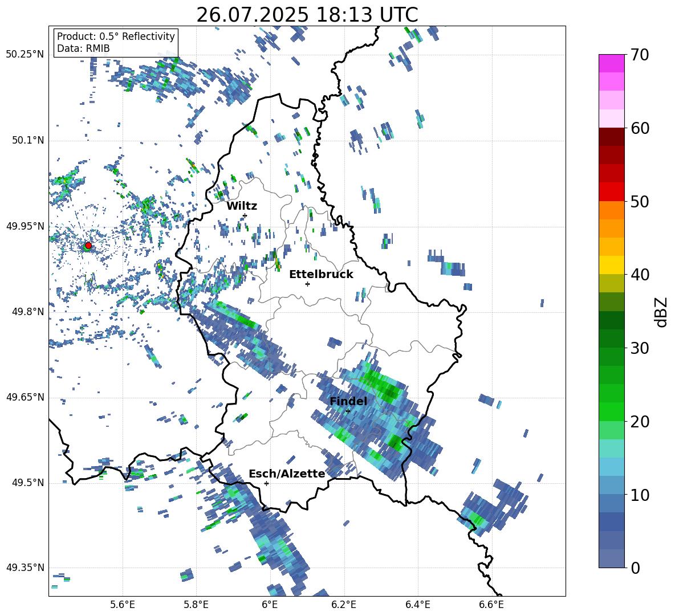This screenshot has height=616, width=675.
Task: Click the Findel station label
Action: (x=348, y=401)
